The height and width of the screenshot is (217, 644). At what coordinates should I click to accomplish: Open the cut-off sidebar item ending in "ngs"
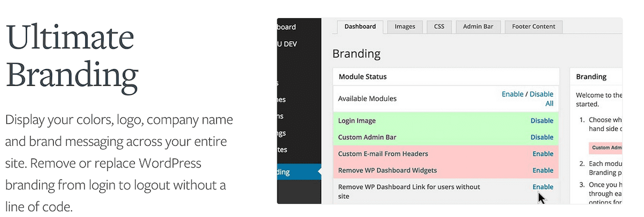(x=282, y=133)
